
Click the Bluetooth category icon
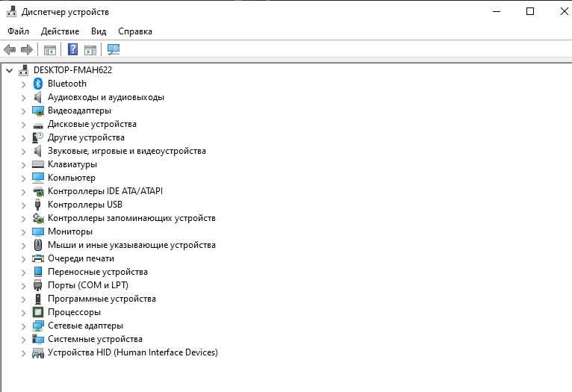(38, 84)
